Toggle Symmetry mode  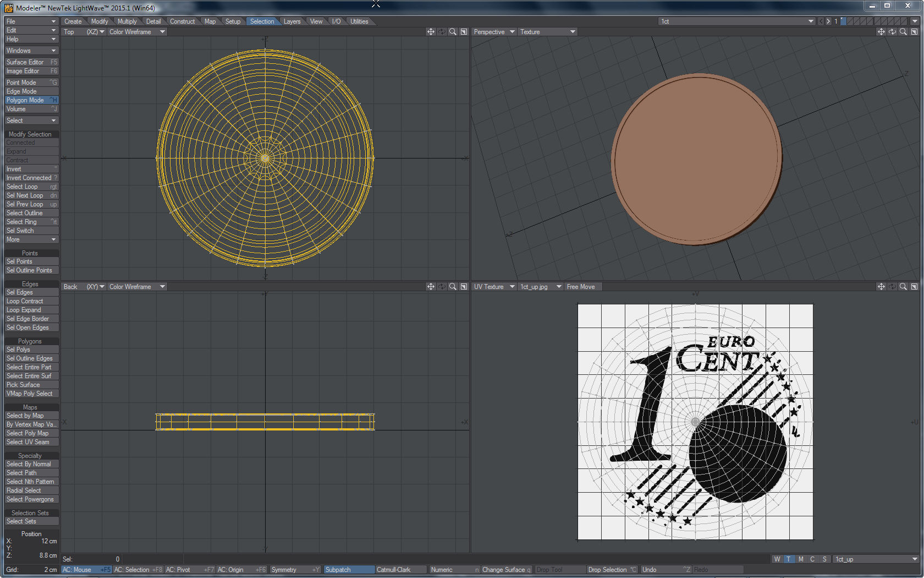(295, 570)
